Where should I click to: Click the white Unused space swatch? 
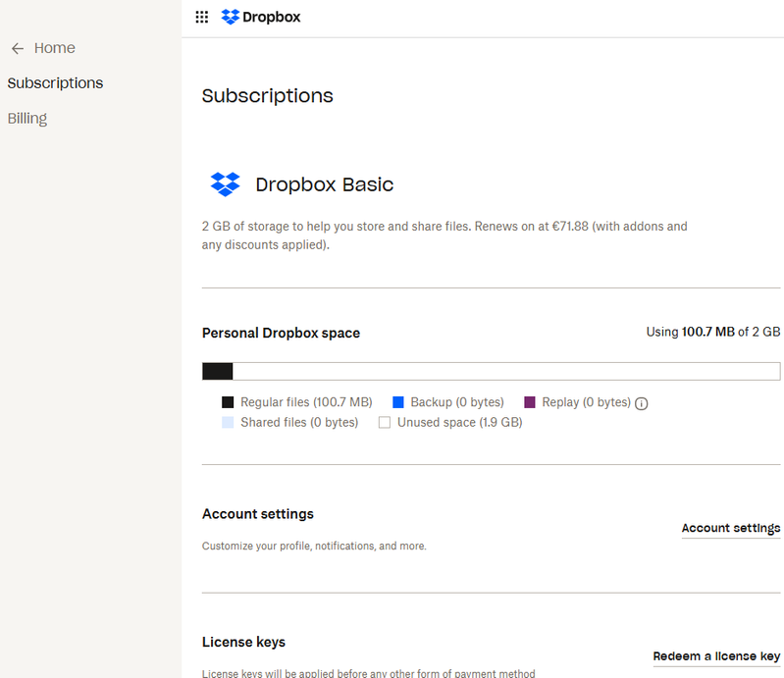385,423
